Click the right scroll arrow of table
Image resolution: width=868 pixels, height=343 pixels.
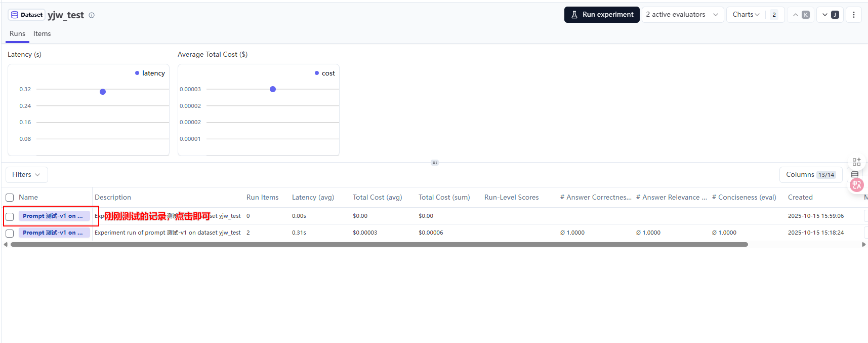pyautogui.click(x=863, y=244)
